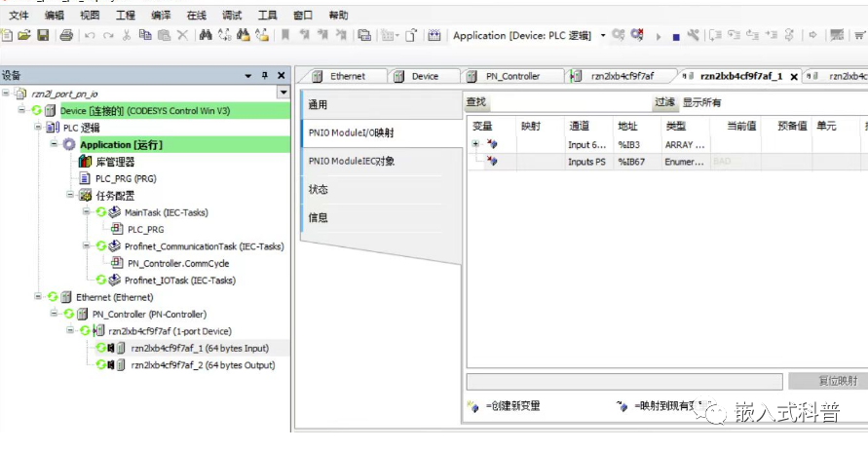
Task: Close the 设备 devices panel
Action: point(282,75)
